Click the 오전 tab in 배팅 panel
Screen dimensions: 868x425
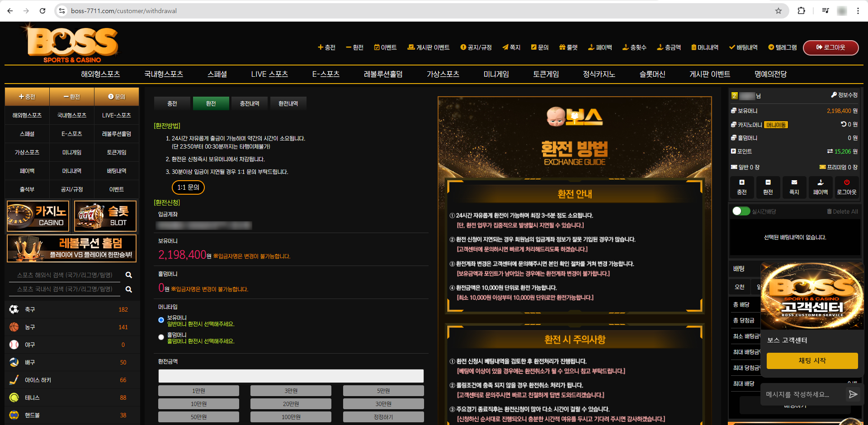(x=740, y=287)
